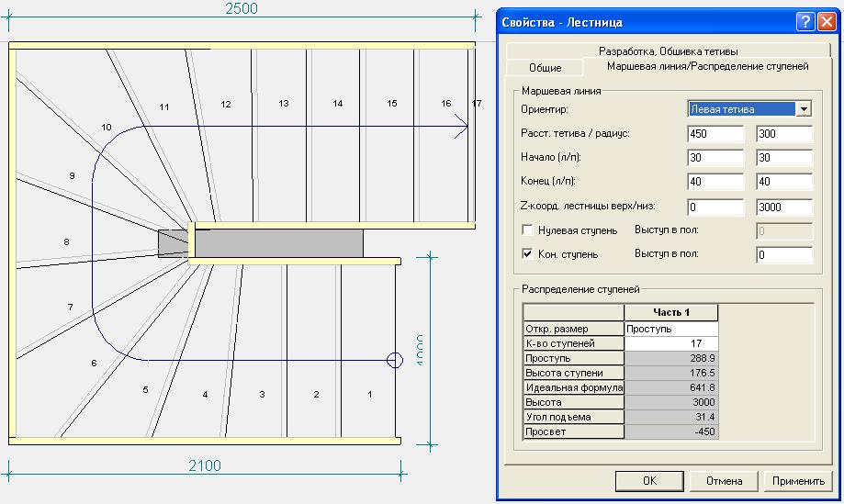Click the right Конец (л/п) field
Viewport: 844px width, 504px height.
pyautogui.click(x=784, y=182)
